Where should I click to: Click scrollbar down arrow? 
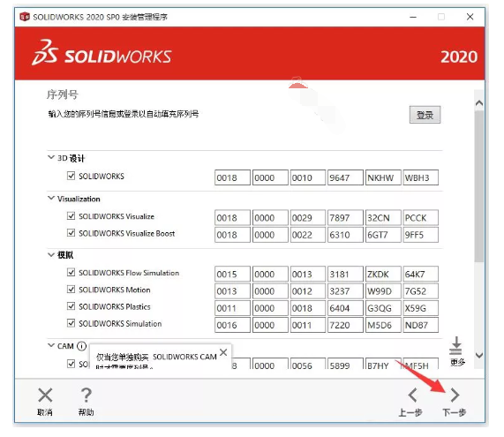click(x=479, y=355)
